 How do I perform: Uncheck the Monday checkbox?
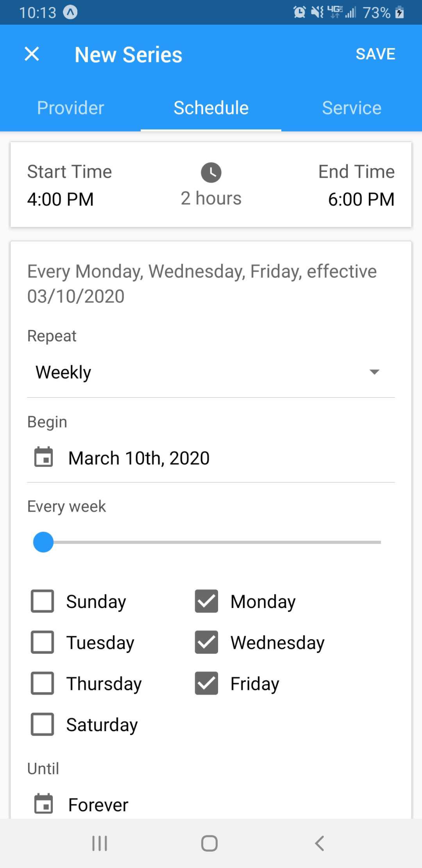tap(205, 601)
